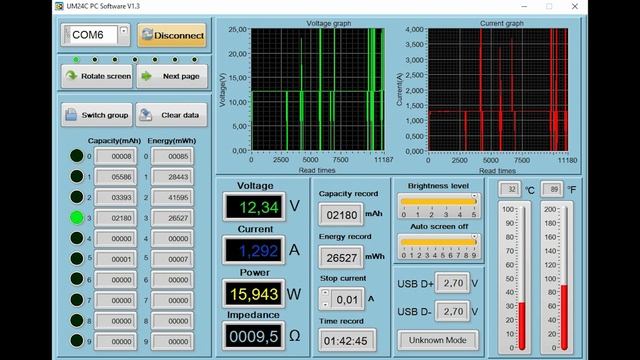Click the UM24C app icon in title bar
The height and width of the screenshot is (360, 640).
tap(59, 6)
